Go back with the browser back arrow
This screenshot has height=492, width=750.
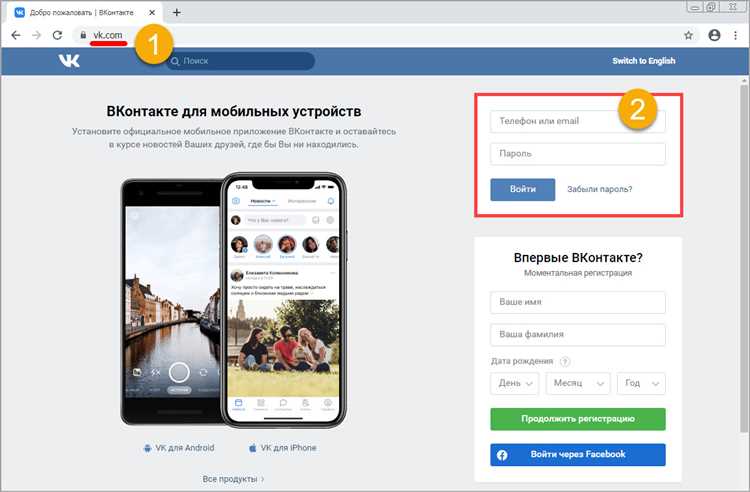[16, 35]
